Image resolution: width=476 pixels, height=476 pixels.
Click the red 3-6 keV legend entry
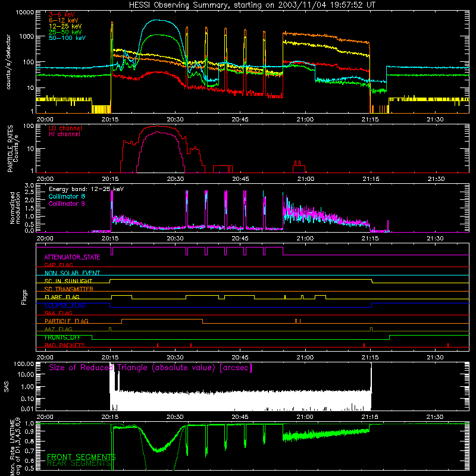click(62, 14)
